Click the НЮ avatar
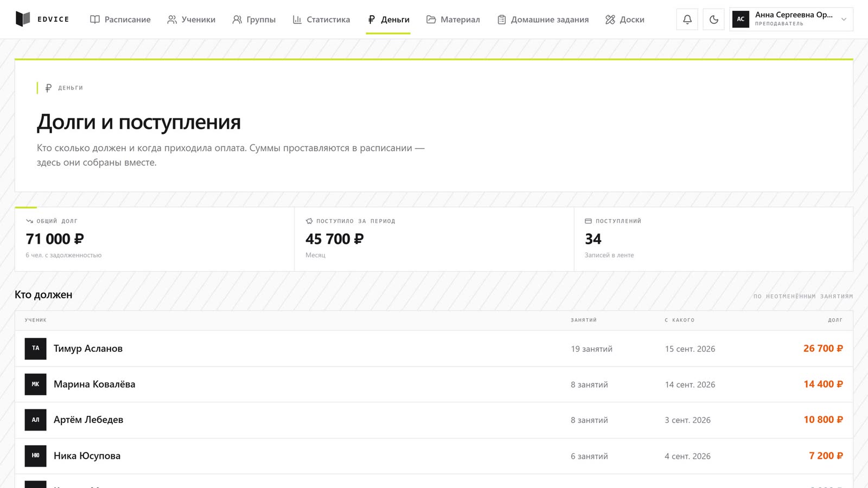This screenshot has height=488, width=868. pos(35,456)
